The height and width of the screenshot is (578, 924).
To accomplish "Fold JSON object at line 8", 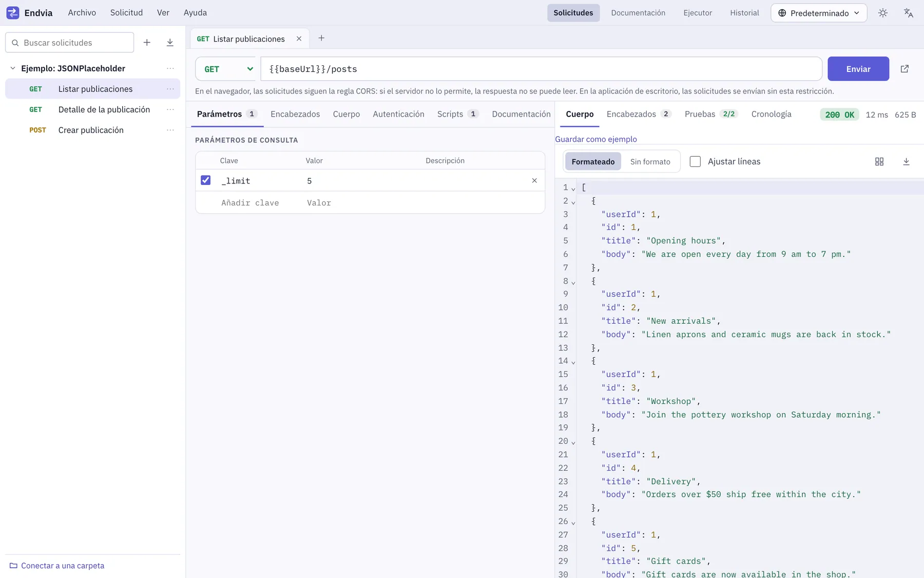I will pos(573,282).
